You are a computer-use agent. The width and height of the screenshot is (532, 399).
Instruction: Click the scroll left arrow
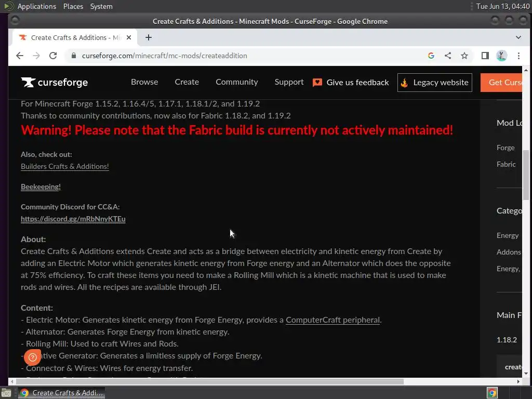tap(12, 382)
